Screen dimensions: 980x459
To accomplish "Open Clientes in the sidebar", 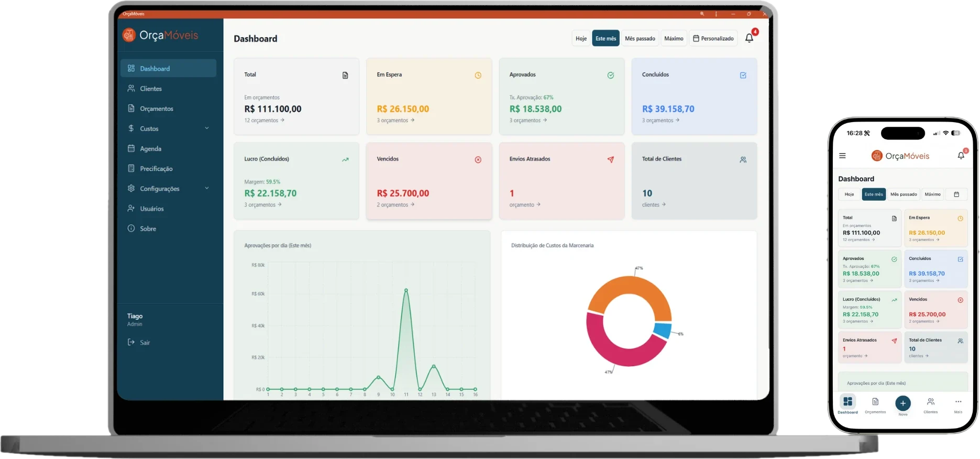I will 151,89.
